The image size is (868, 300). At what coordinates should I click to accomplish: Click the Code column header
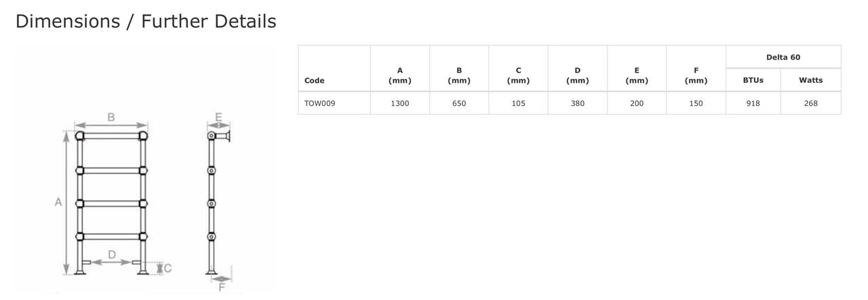(x=315, y=80)
